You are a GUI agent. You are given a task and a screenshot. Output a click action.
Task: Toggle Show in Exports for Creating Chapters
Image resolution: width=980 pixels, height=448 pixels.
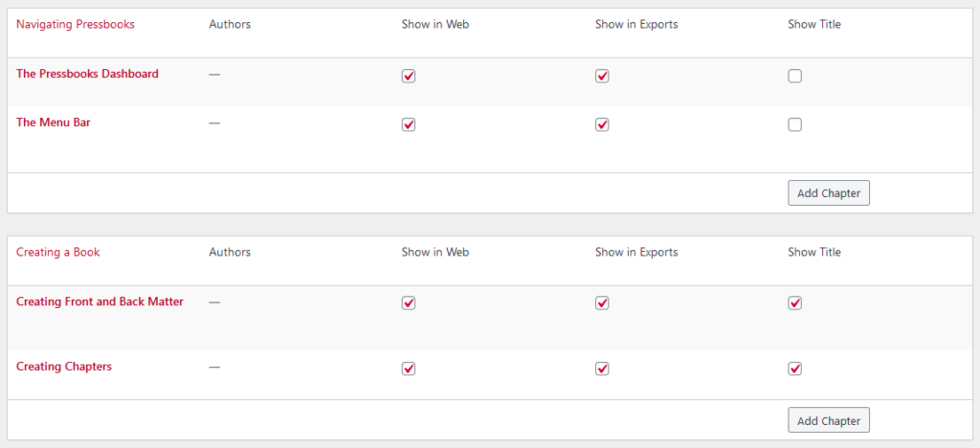click(x=602, y=369)
